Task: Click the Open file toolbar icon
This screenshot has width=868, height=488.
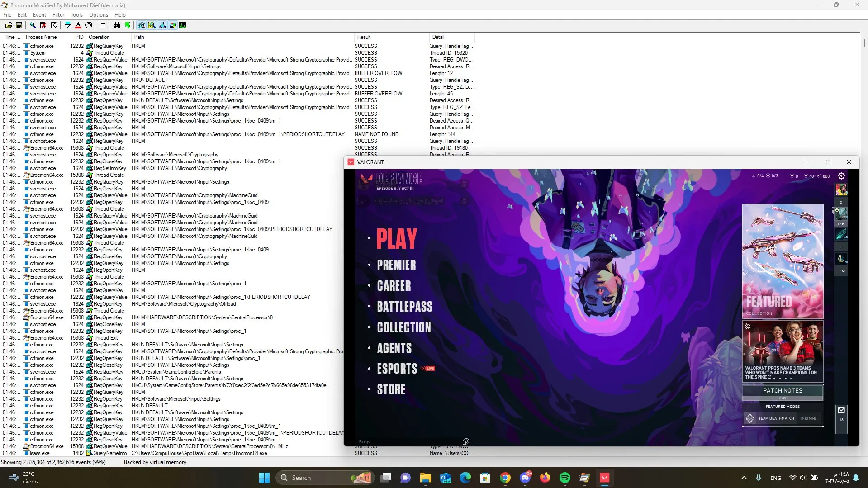Action: [9, 25]
